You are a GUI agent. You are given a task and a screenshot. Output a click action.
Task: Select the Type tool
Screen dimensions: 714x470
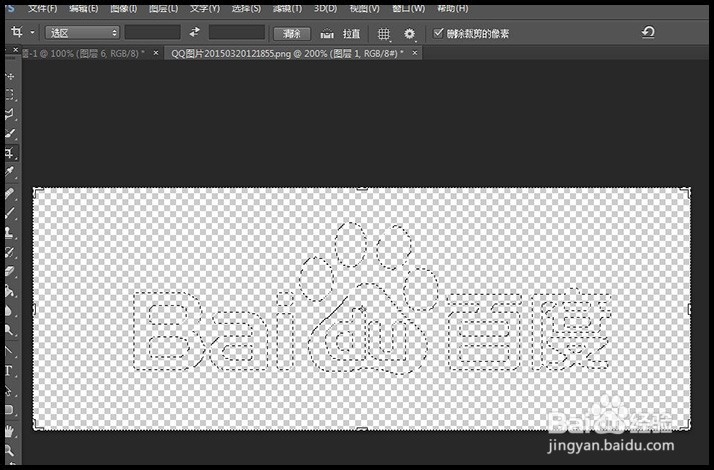pos(9,370)
